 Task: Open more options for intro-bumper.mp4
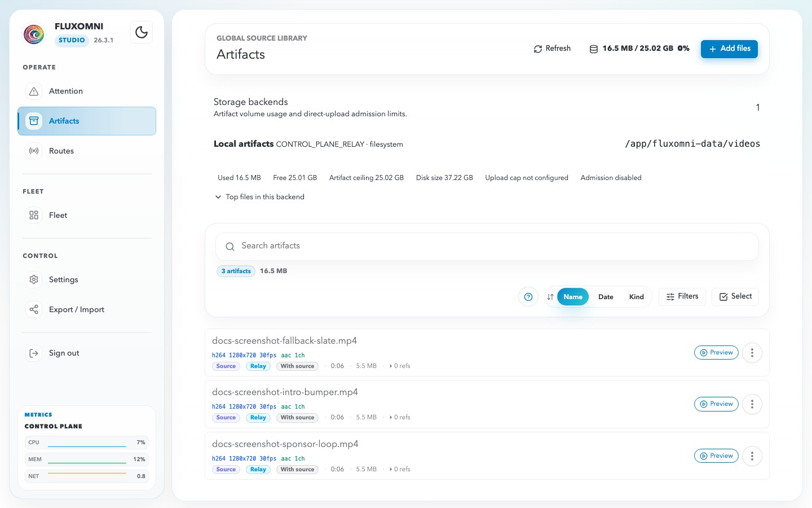pyautogui.click(x=752, y=404)
